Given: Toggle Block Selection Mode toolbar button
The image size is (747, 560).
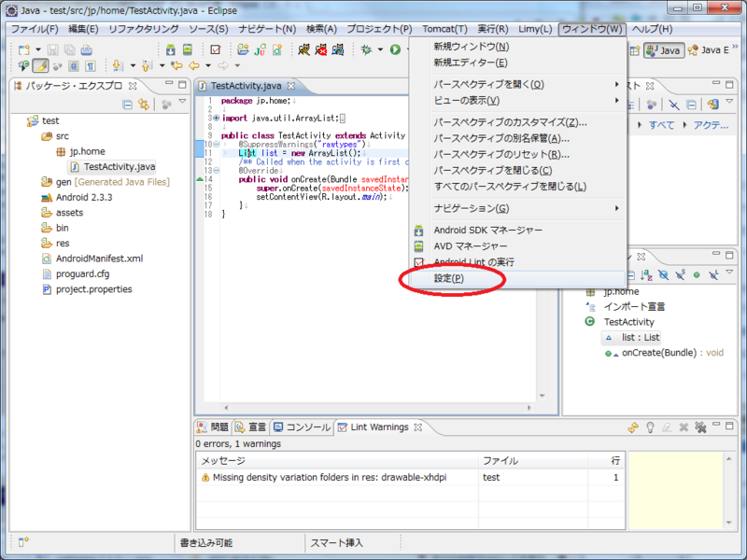Looking at the screenshot, I should coord(74,65).
